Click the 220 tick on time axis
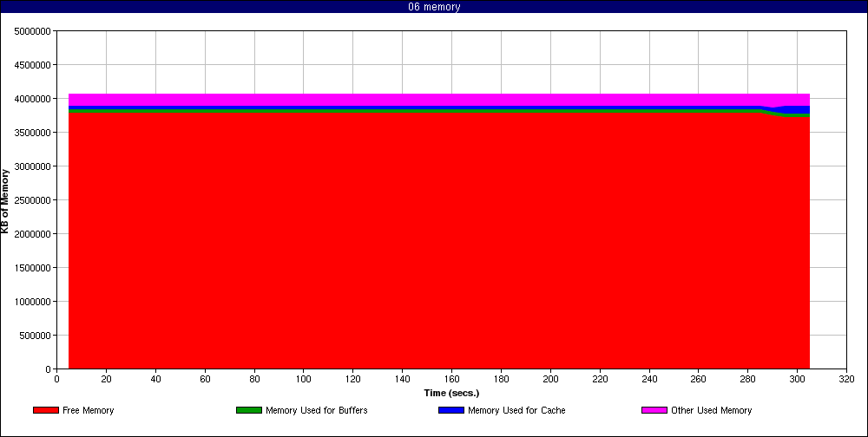This screenshot has width=868, height=437. click(600, 380)
